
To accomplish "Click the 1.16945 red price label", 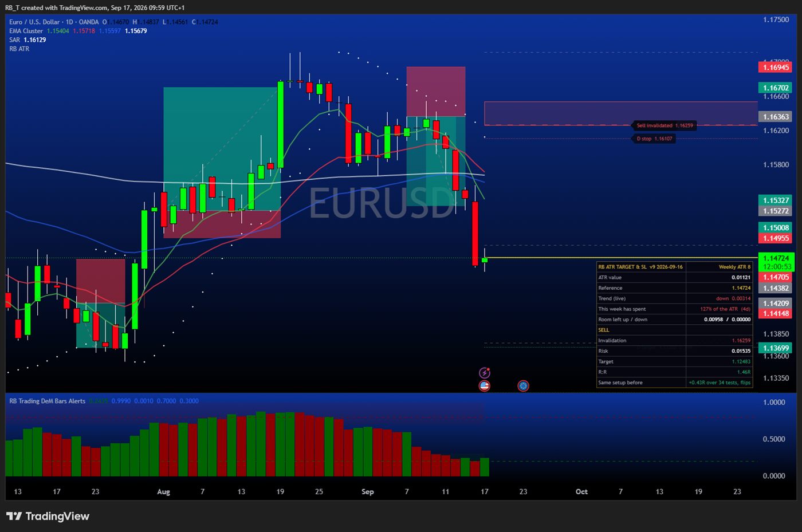I will [x=776, y=68].
